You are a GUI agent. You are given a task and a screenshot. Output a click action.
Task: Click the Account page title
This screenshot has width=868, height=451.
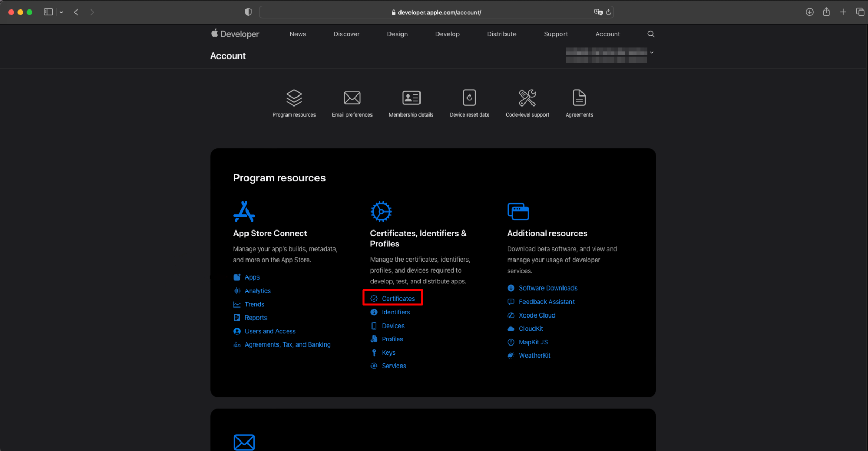[228, 56]
